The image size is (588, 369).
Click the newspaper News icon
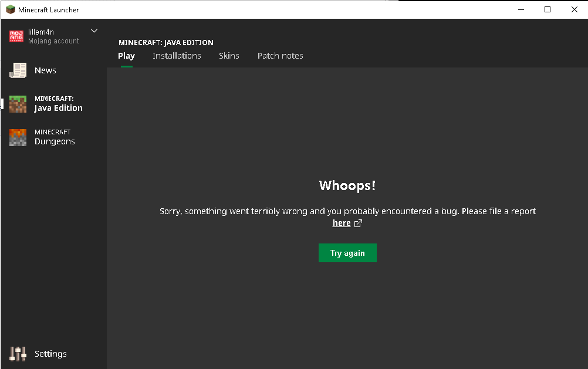coord(18,70)
